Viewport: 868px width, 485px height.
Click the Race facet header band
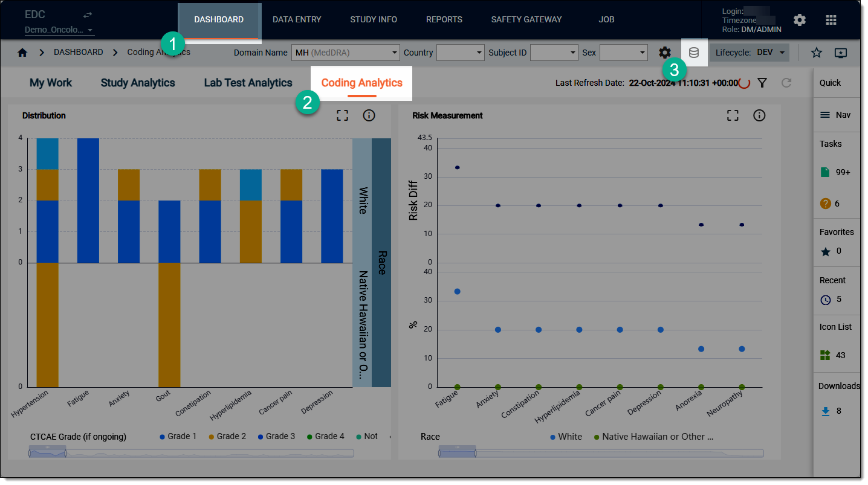(381, 263)
